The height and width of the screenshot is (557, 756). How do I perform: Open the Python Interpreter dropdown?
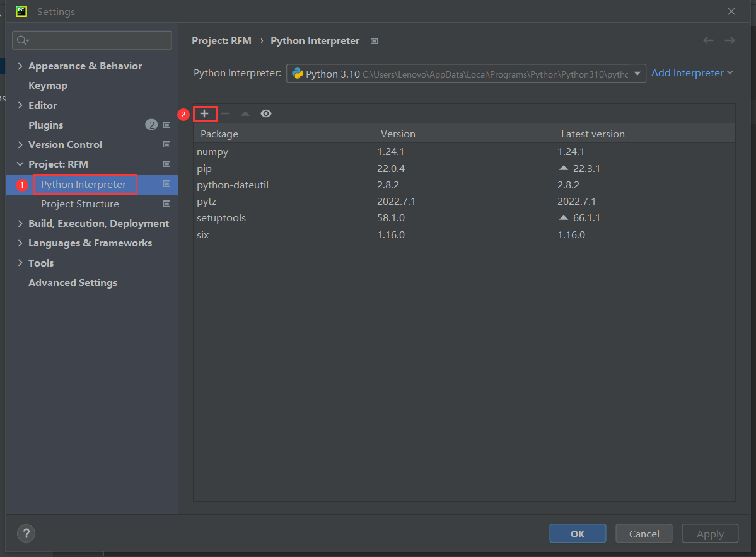(637, 73)
